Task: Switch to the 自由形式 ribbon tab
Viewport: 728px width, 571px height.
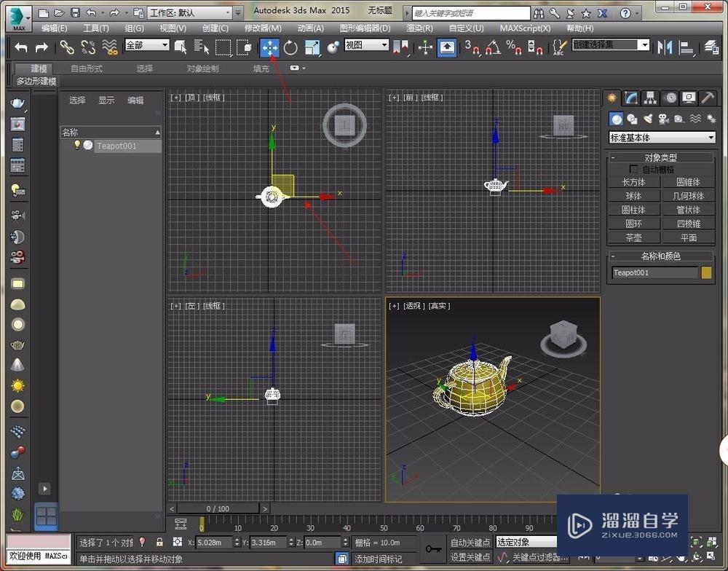Action: [x=87, y=68]
